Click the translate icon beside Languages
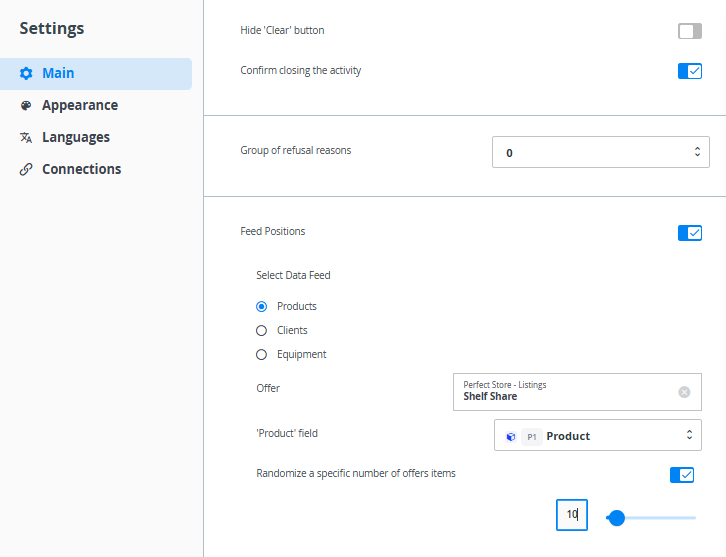The image size is (726, 557). [26, 138]
